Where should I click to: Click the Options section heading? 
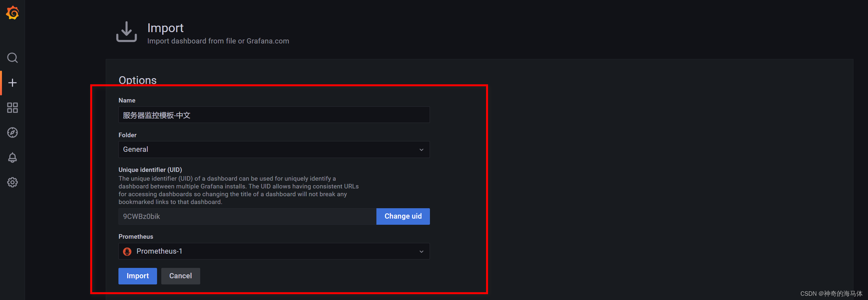(x=138, y=80)
